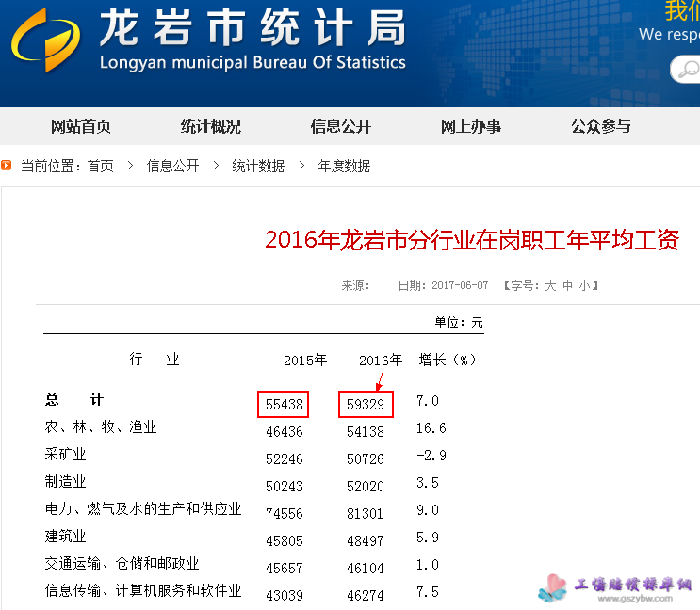Click the 制造业 row label
Screen dimensions: 700x610
tap(65, 481)
